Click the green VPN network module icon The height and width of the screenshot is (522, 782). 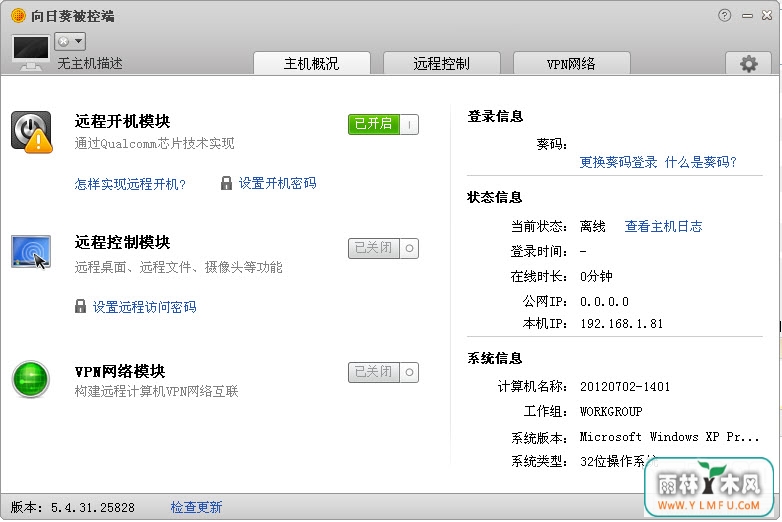(30, 379)
